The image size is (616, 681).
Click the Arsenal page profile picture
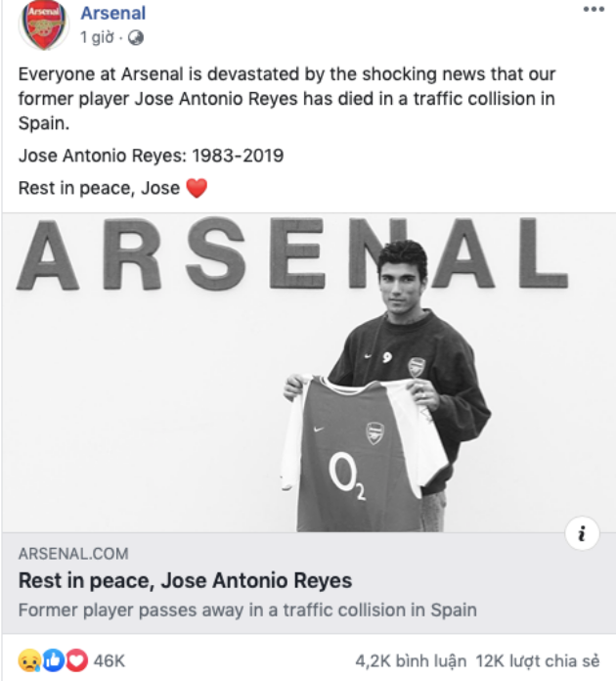coord(43,26)
